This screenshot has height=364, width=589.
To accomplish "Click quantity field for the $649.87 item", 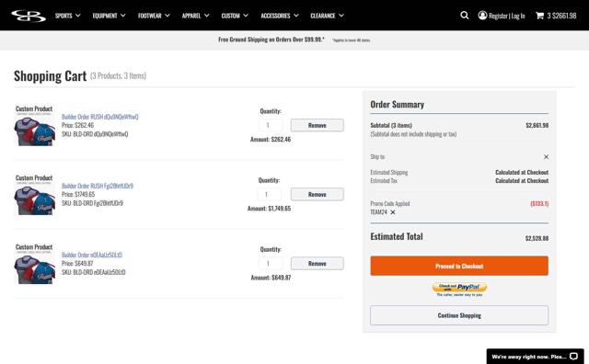I will coord(271,264).
